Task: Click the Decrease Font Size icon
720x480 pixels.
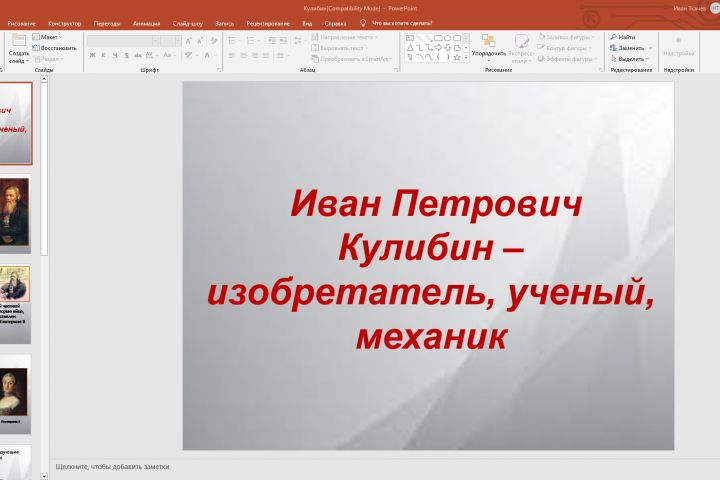Action: click(x=200, y=41)
